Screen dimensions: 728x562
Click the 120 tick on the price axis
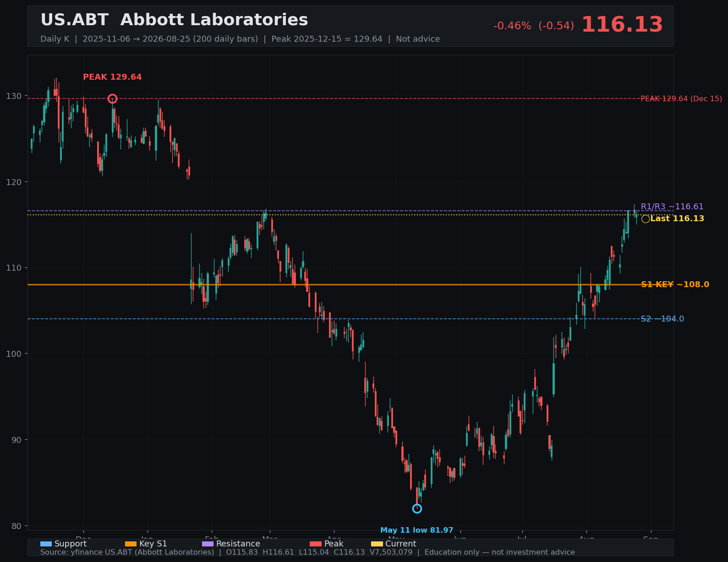[14, 182]
